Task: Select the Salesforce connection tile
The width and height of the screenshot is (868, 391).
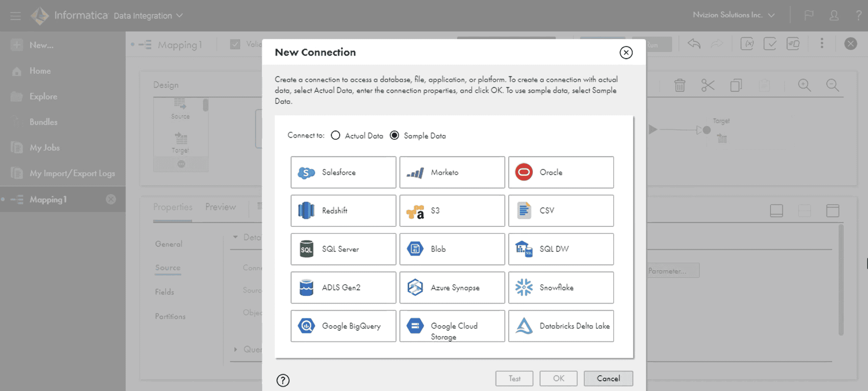Action: [x=343, y=172]
